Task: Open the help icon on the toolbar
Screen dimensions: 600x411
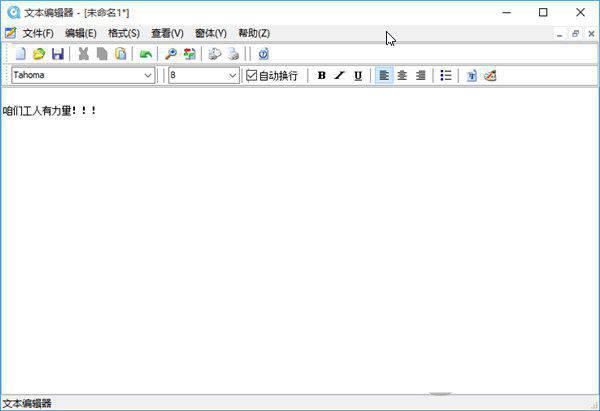Action: [x=263, y=54]
